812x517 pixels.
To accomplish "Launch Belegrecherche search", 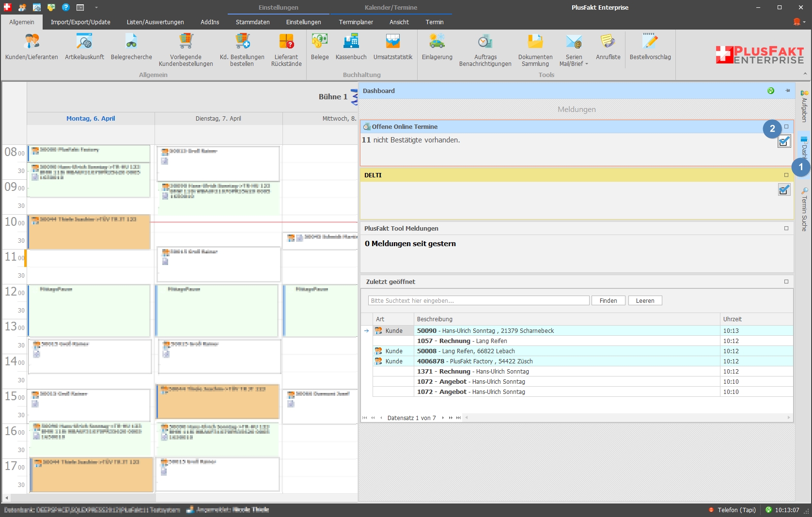I will click(131, 48).
